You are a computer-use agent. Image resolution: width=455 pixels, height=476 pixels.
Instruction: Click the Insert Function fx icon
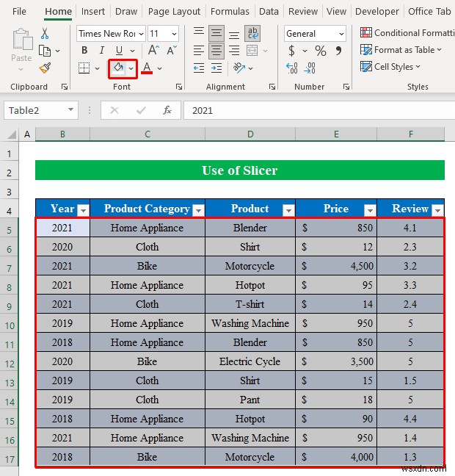(167, 110)
